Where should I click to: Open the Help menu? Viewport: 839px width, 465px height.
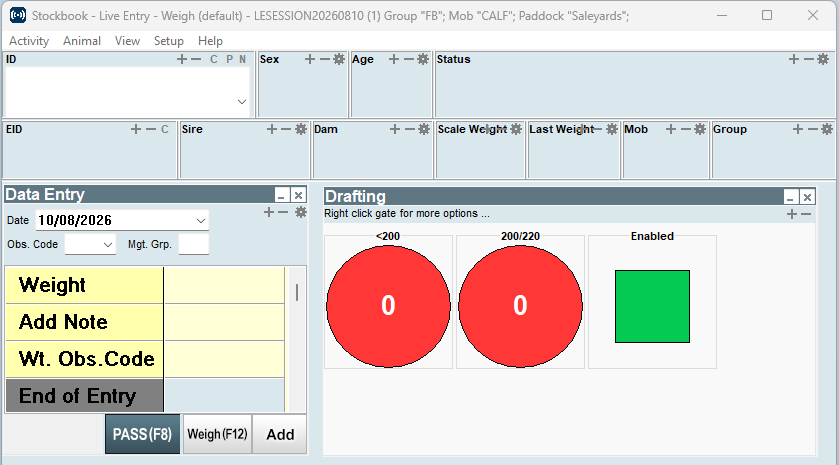click(210, 41)
